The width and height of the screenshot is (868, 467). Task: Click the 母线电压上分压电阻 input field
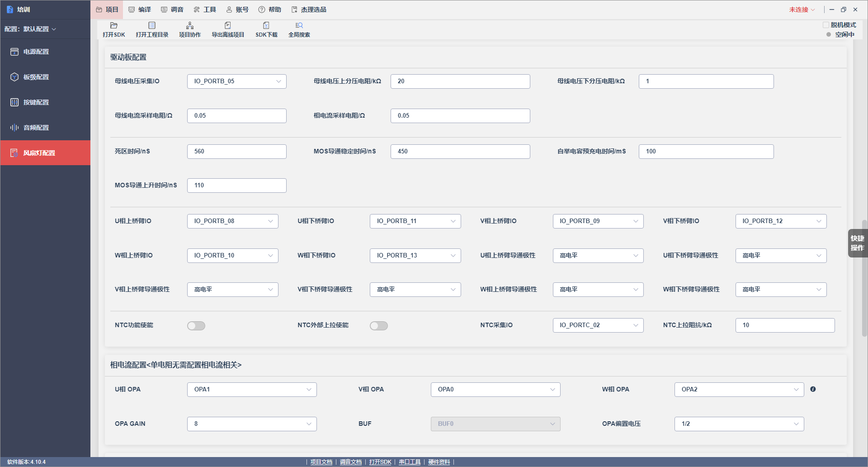coord(460,81)
